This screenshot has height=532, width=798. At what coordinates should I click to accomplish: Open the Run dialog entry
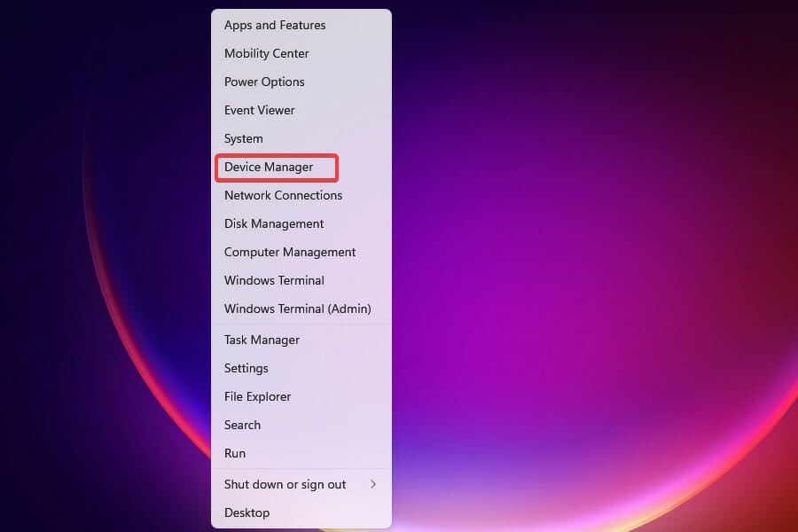pyautogui.click(x=301, y=454)
